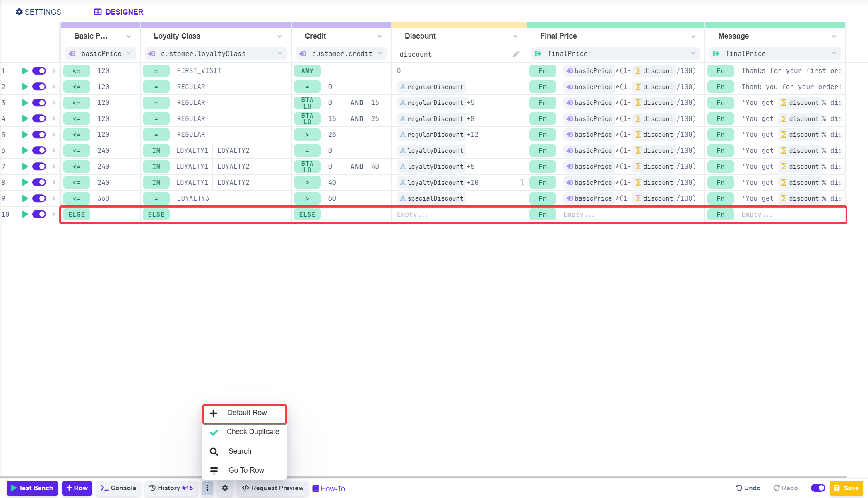Expand row 3 chevron
This screenshot has width=868, height=498.
pyautogui.click(x=54, y=103)
